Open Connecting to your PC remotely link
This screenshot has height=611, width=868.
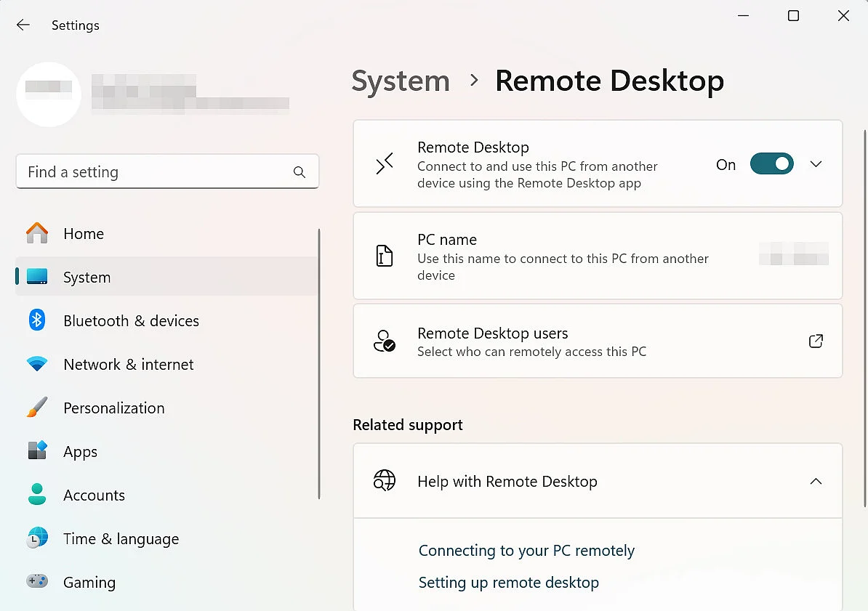[x=526, y=551]
